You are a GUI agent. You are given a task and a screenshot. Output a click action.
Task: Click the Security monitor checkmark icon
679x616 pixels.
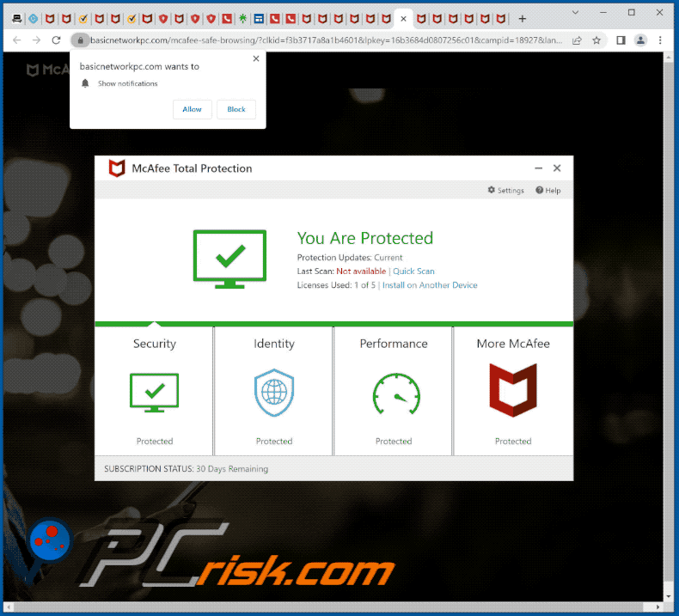pyautogui.click(x=154, y=393)
